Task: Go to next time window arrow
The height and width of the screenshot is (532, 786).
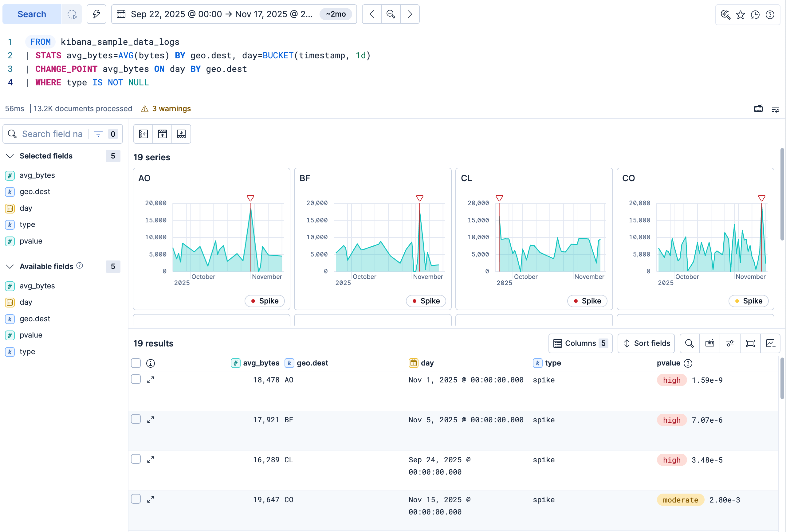Action: [x=410, y=14]
